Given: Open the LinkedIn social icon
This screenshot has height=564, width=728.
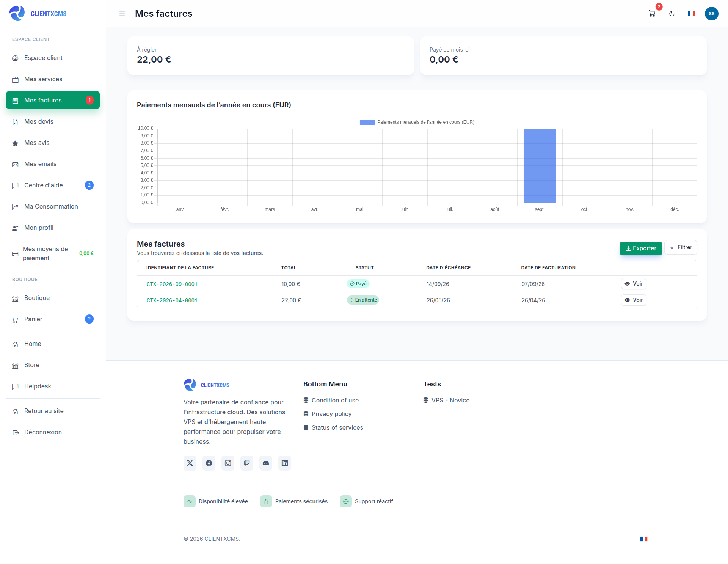Looking at the screenshot, I should [285, 463].
